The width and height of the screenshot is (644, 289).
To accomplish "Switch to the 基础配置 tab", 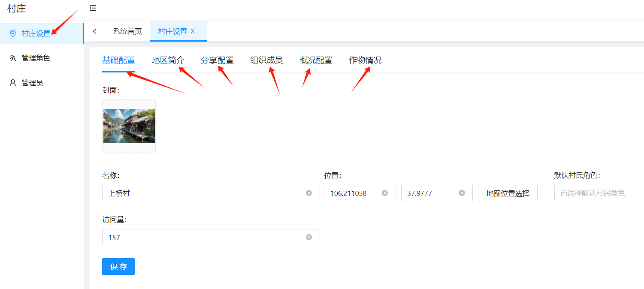I will click(118, 60).
